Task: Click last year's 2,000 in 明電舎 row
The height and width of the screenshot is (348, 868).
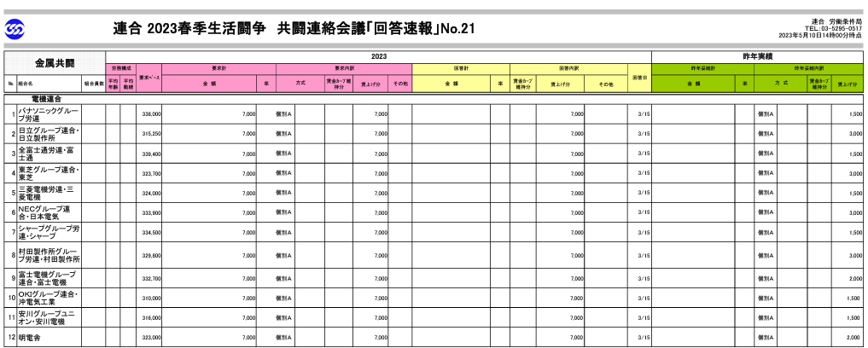Action: tap(855, 337)
